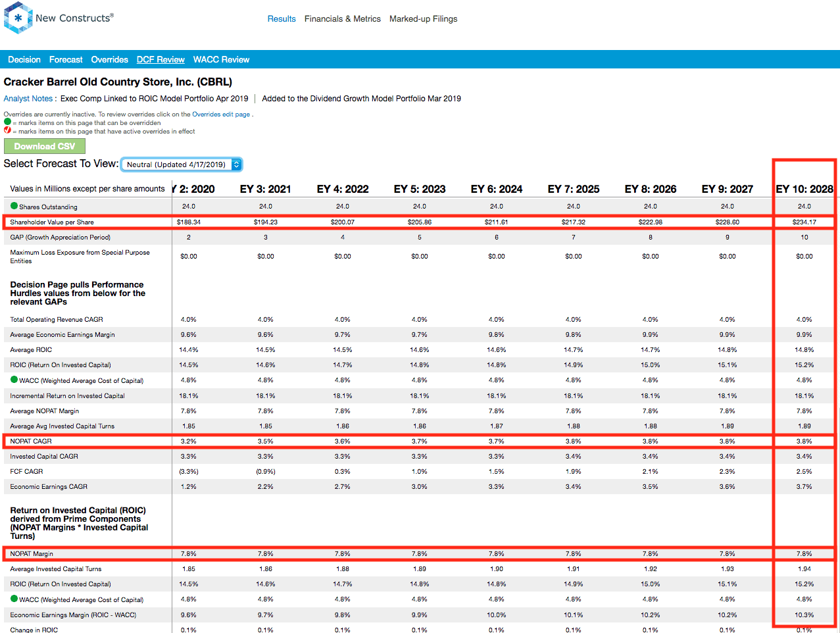Click Incremental Return on Invested Capital label
Image resolution: width=840 pixels, height=633 pixels.
click(67, 396)
